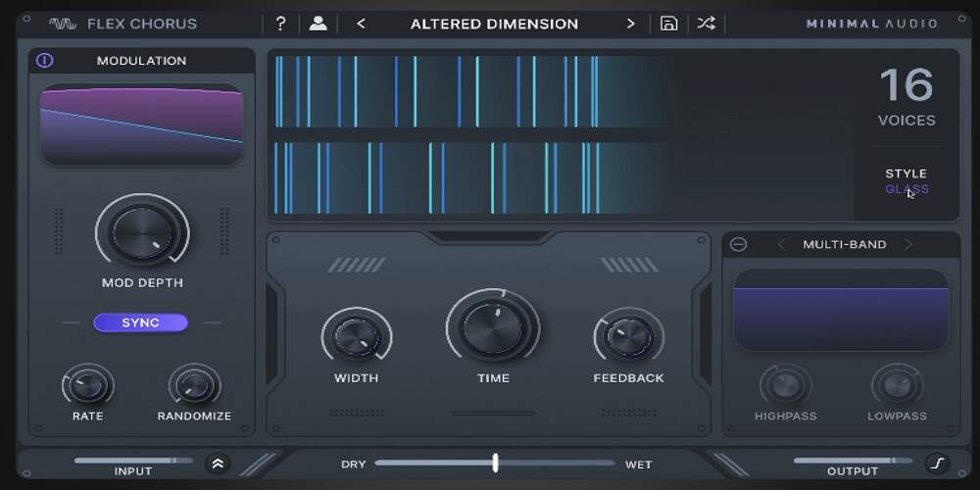Click the RATE knob
The height and width of the screenshot is (490, 980).
click(x=87, y=385)
